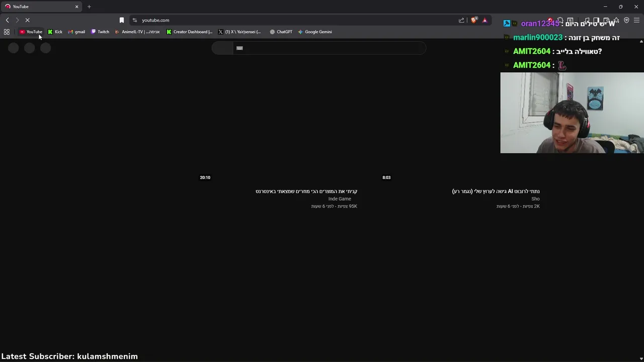Open the Brave VPN shield icon
This screenshot has width=644, height=362.
(x=626, y=20)
